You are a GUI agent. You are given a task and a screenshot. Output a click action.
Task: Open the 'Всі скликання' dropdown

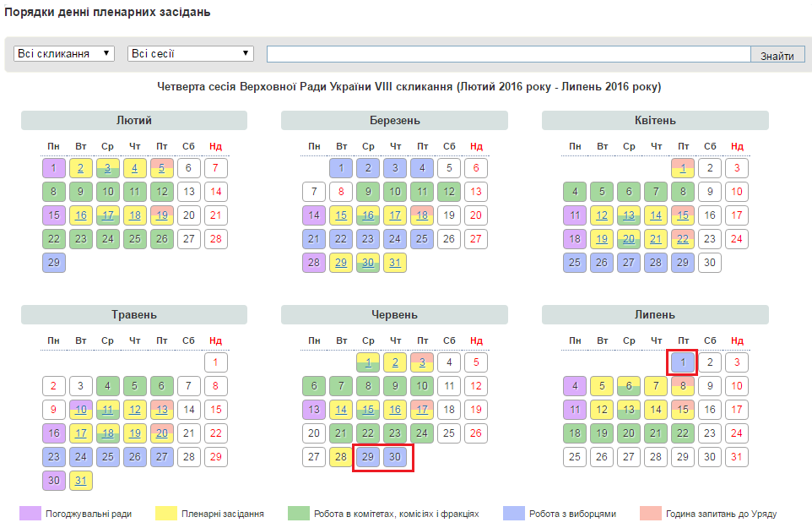coord(64,53)
